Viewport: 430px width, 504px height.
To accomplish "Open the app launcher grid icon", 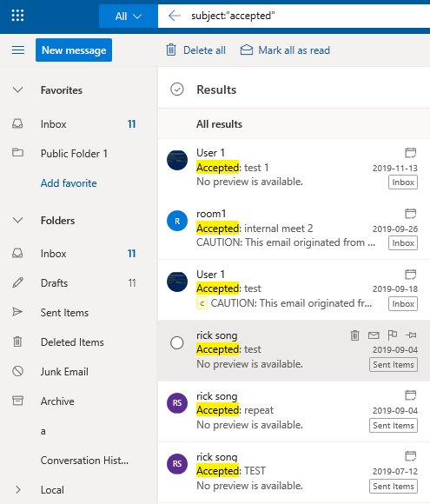I will click(x=17, y=15).
